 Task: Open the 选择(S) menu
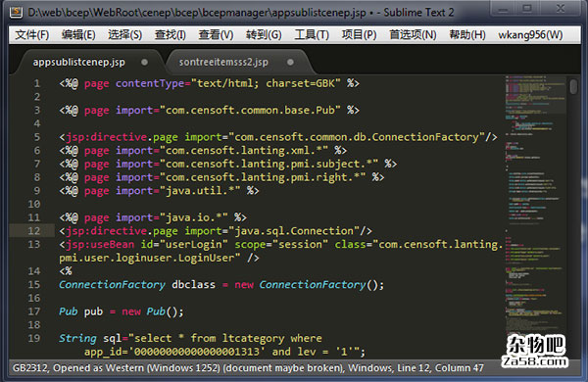[124, 35]
